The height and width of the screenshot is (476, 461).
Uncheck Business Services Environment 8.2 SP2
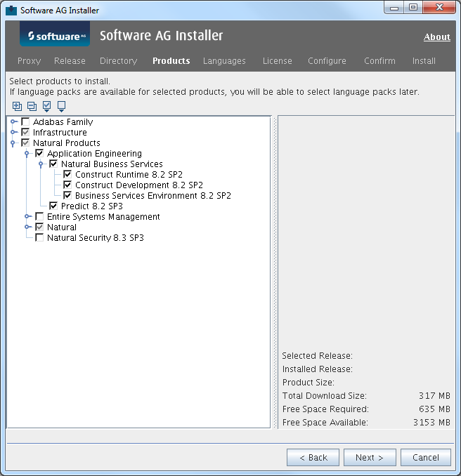coord(67,195)
